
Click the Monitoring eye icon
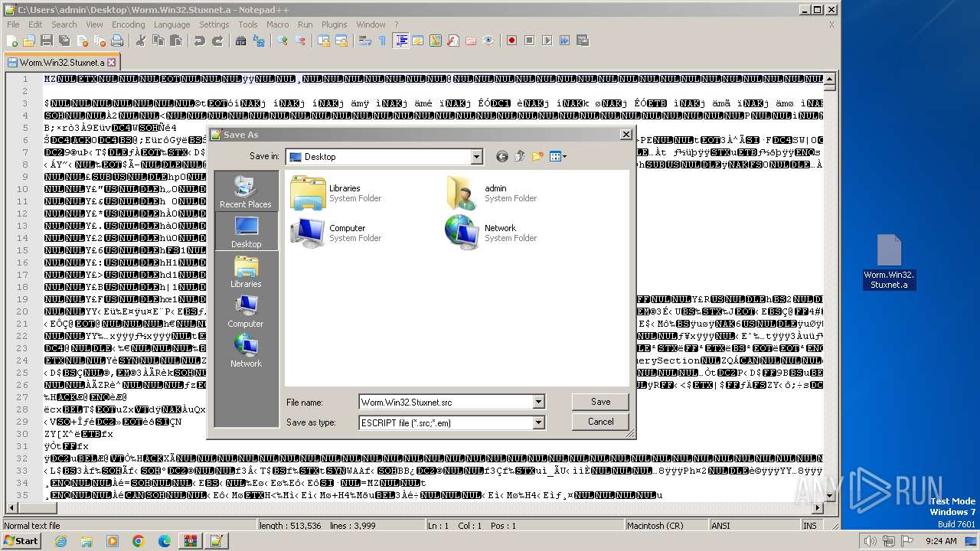point(488,41)
